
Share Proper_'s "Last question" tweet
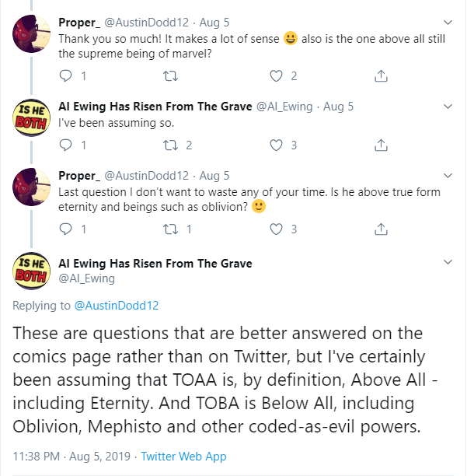[x=381, y=229]
